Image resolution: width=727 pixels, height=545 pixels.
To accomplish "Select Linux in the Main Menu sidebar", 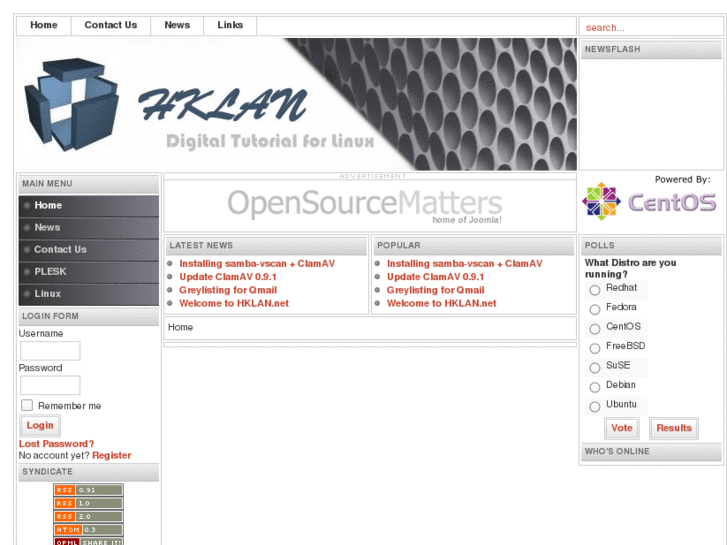I will point(89,294).
